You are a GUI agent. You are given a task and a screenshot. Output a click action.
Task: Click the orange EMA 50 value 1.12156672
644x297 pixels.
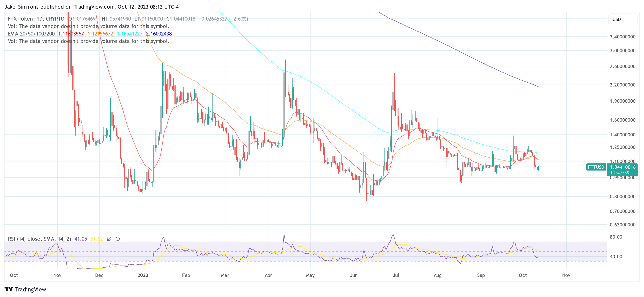click(x=100, y=34)
